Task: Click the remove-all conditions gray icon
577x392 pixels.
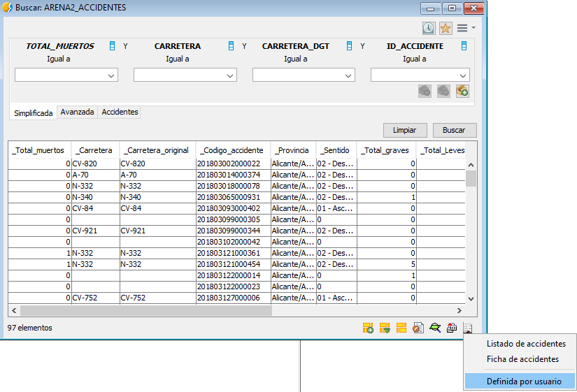Action: (425, 91)
